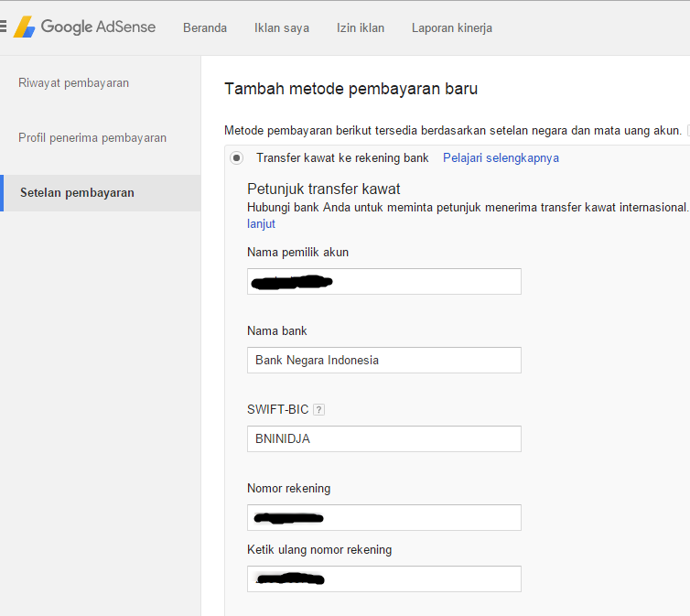Open Riwayat pembayaran in the sidebar

(x=73, y=83)
